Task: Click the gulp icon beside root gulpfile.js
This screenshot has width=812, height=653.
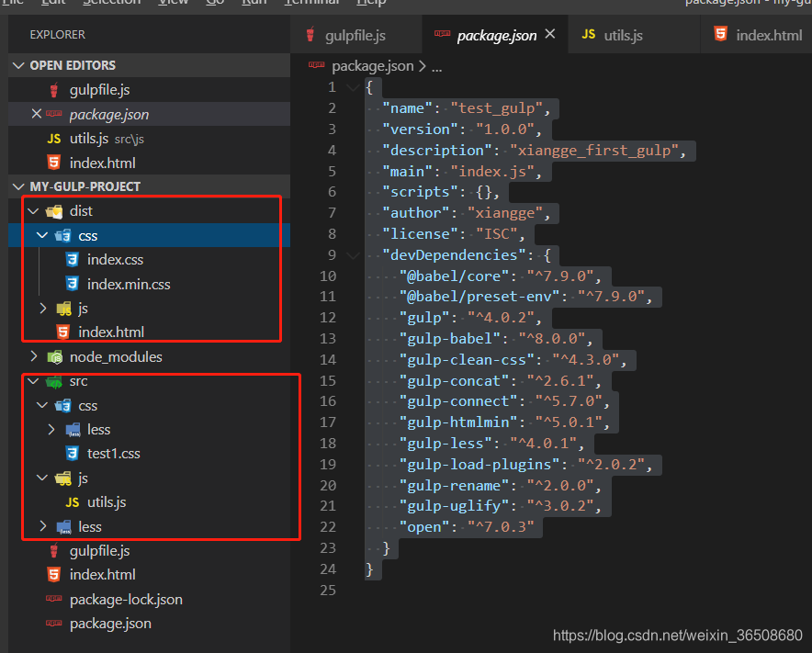Action: [54, 551]
